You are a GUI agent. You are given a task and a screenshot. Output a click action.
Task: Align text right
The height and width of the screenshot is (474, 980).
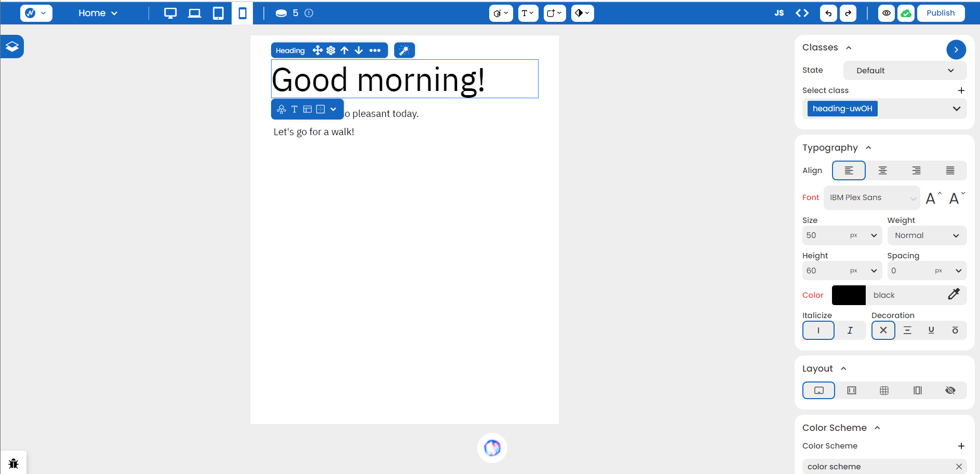coord(916,170)
